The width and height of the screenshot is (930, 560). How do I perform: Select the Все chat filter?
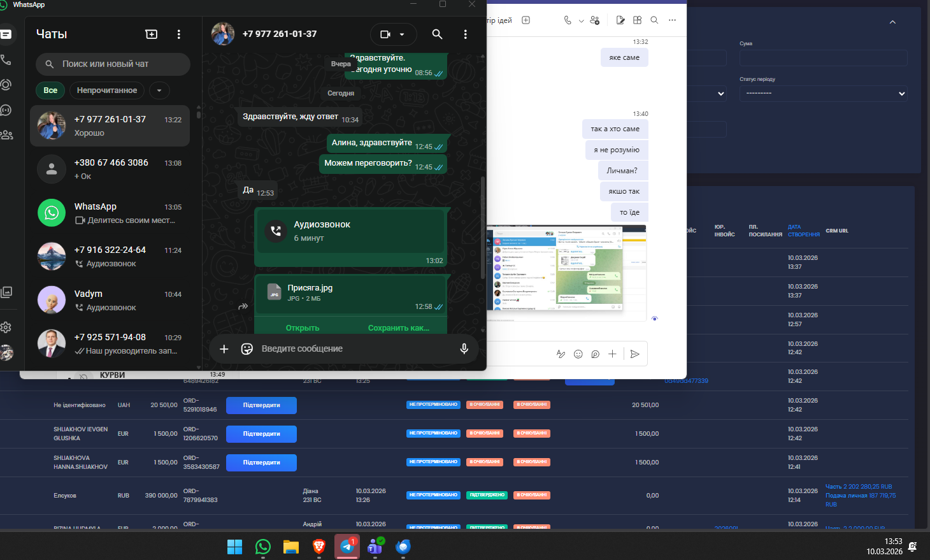pos(50,90)
